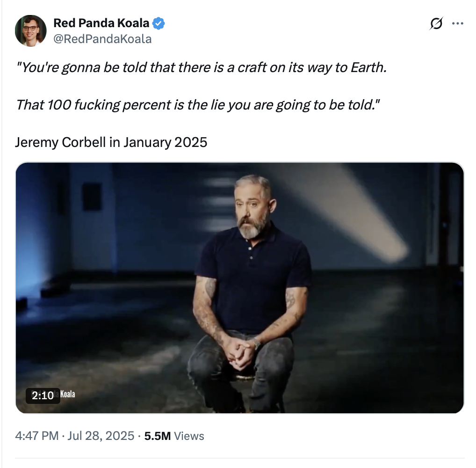Click the 2:10 video duration badge
The height and width of the screenshot is (468, 476).
pyautogui.click(x=43, y=395)
